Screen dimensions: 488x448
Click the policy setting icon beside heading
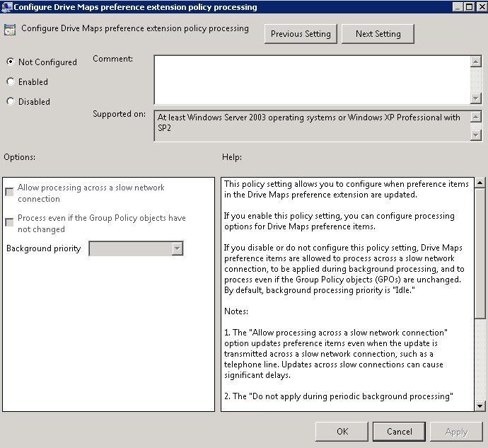pyautogui.click(x=10, y=30)
